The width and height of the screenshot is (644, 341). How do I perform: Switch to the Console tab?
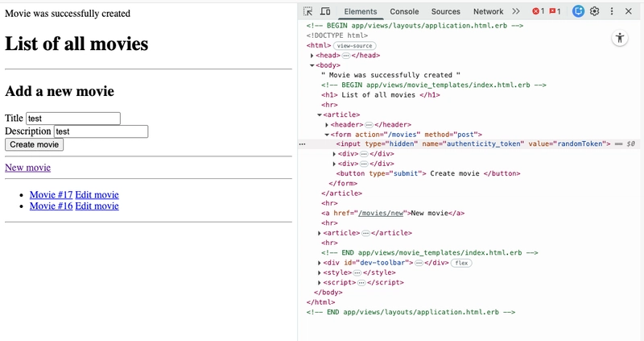pos(404,11)
